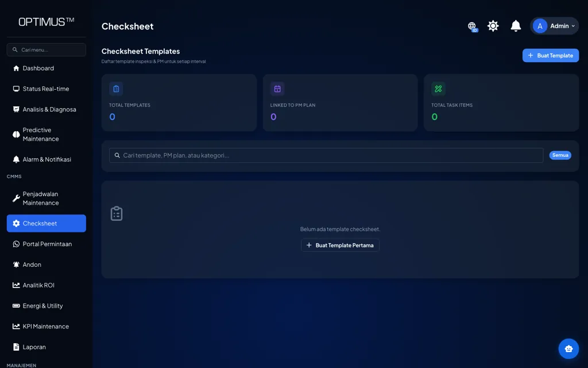Open Alarm & Notifikasi menu item
The width and height of the screenshot is (588, 368).
tap(46, 160)
